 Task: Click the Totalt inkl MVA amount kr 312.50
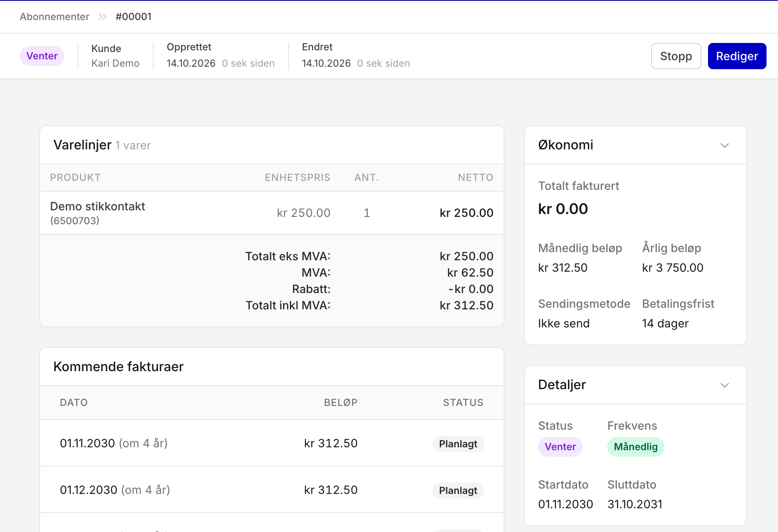pos(466,305)
